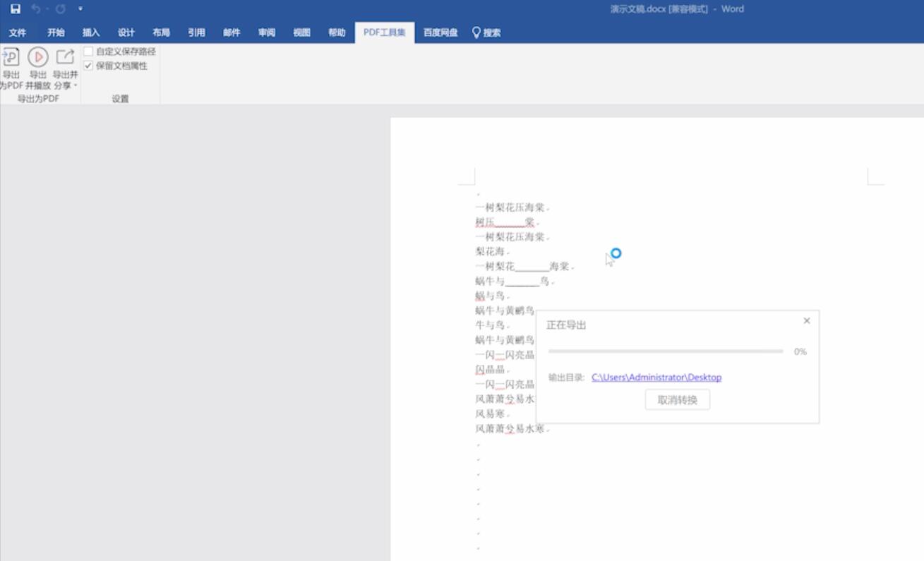Switch to the 开始 tab

(56, 32)
